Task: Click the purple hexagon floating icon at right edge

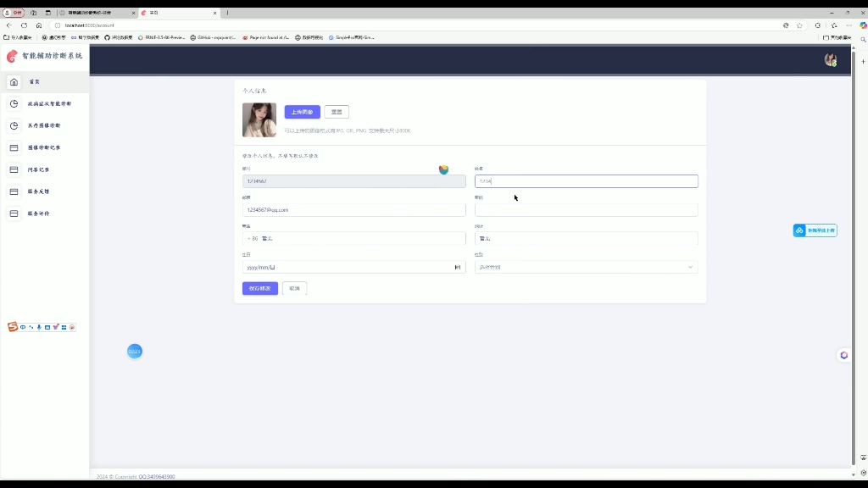Action: [843, 355]
